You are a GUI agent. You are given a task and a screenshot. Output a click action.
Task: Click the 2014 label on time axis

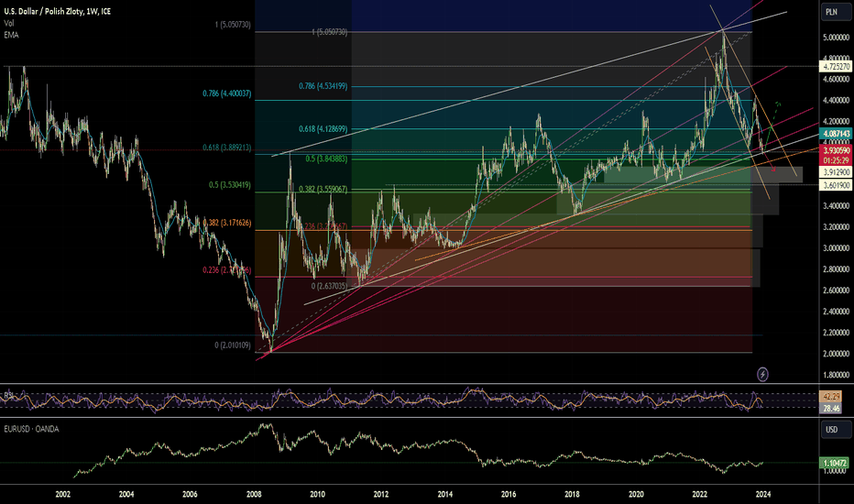point(445,495)
